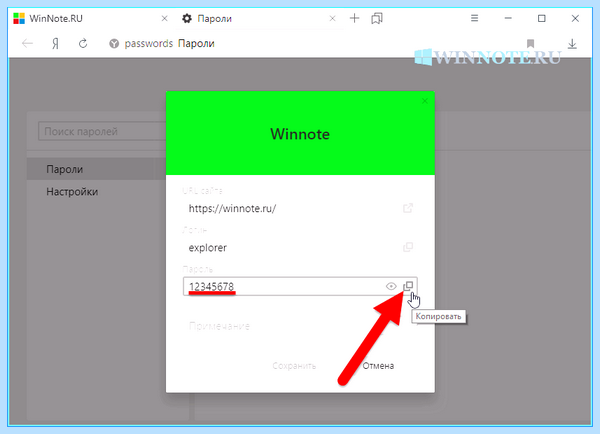Toggle password visibility eye icon

click(x=391, y=286)
